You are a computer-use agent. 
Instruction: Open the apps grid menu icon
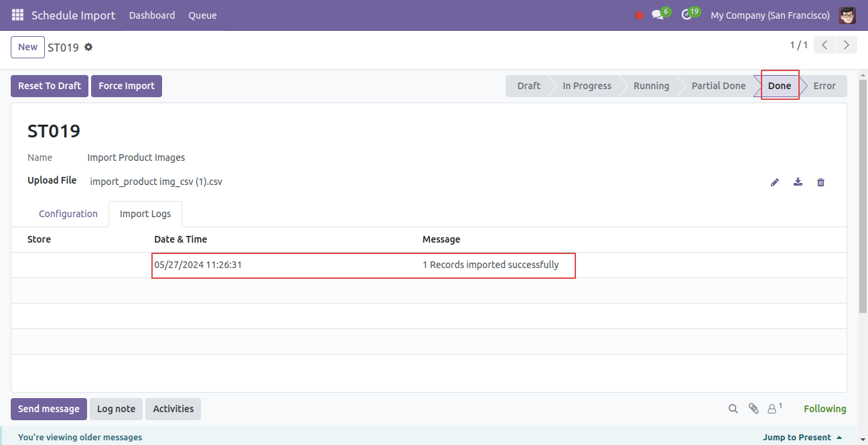pos(17,15)
